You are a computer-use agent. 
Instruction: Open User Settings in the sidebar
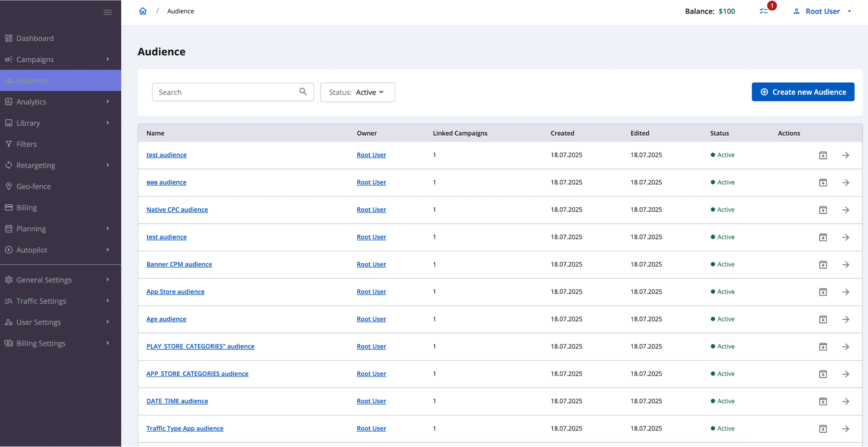tap(61, 322)
